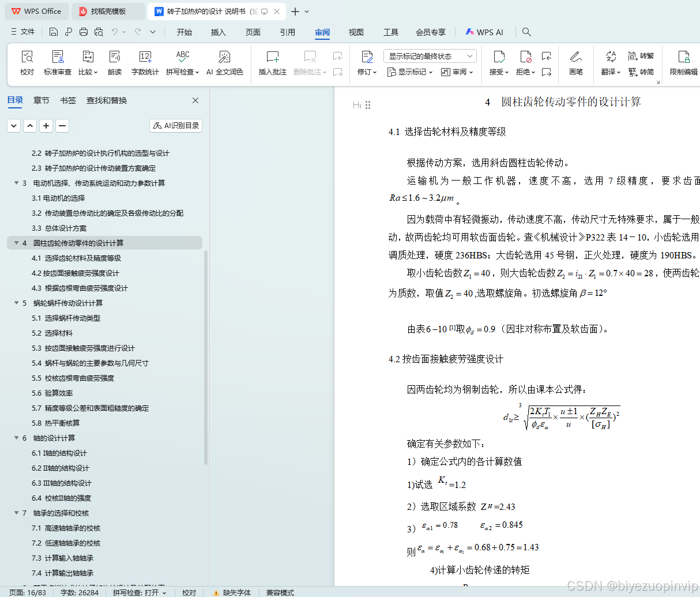
Task: Go to next change below previous-change icon
Action: click(547, 72)
